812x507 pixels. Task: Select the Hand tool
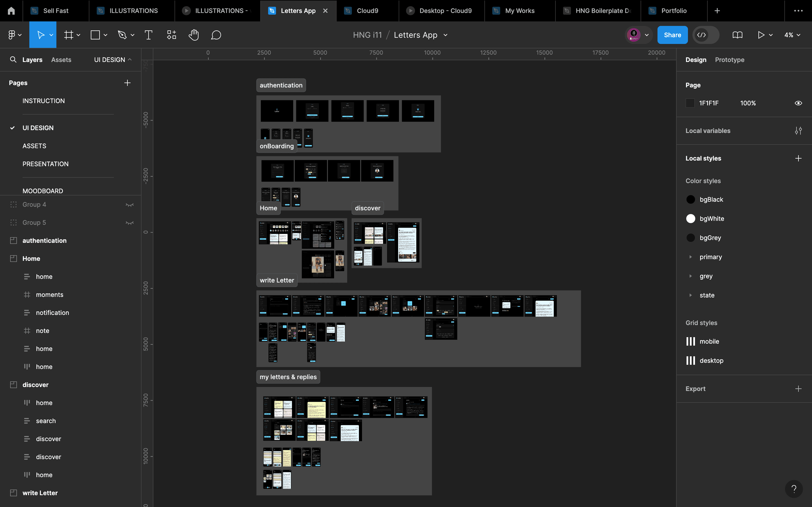coord(194,35)
